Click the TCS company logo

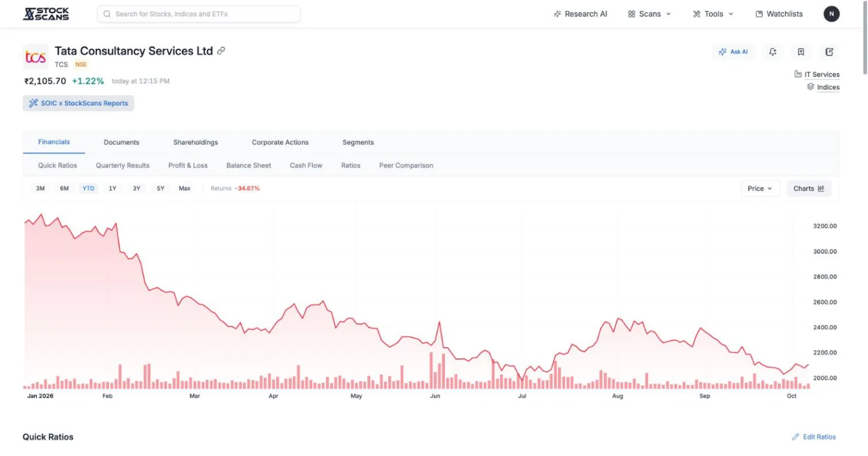point(36,57)
